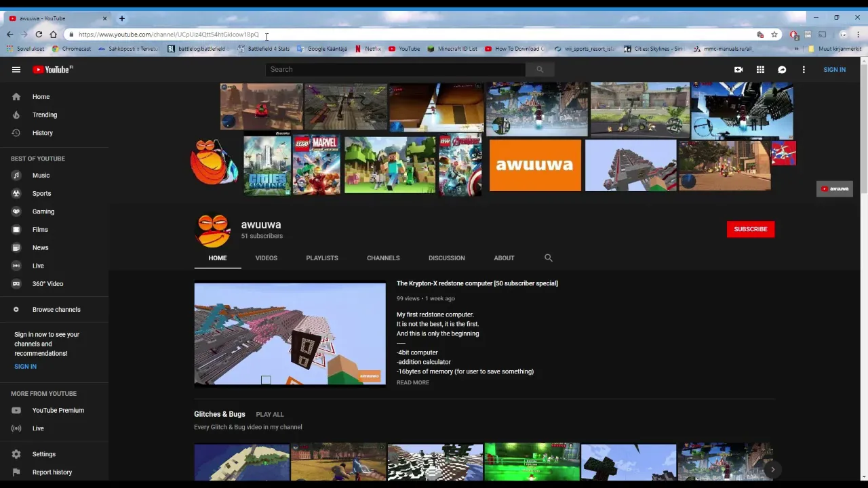Open the YouTube hamburger guide menu
Image resolution: width=868 pixels, height=488 pixels.
[x=16, y=69]
